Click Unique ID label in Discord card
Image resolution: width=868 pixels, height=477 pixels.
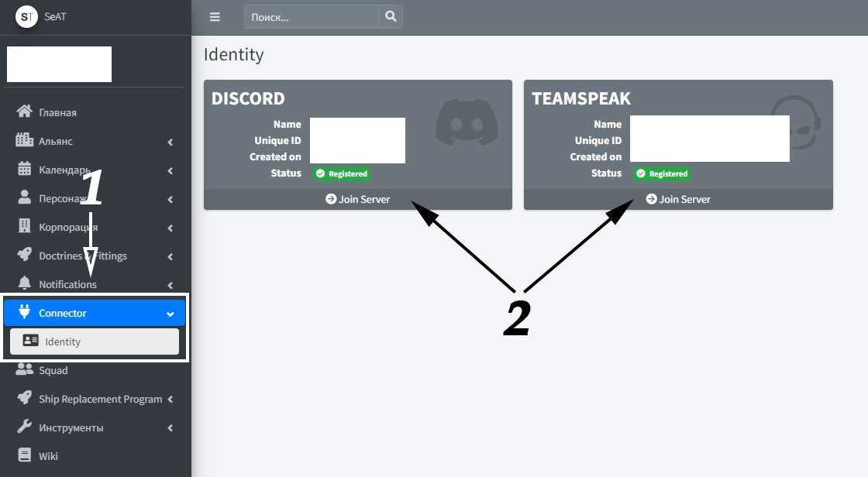click(x=278, y=141)
